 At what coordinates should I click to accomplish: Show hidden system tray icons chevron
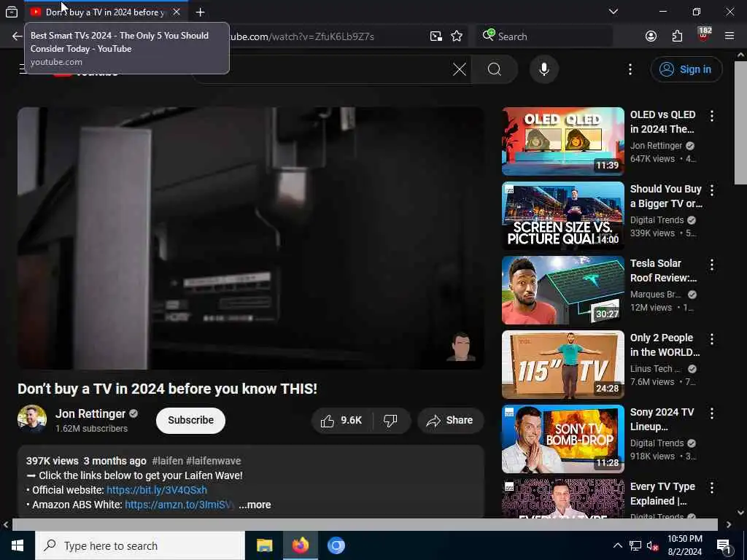617,545
